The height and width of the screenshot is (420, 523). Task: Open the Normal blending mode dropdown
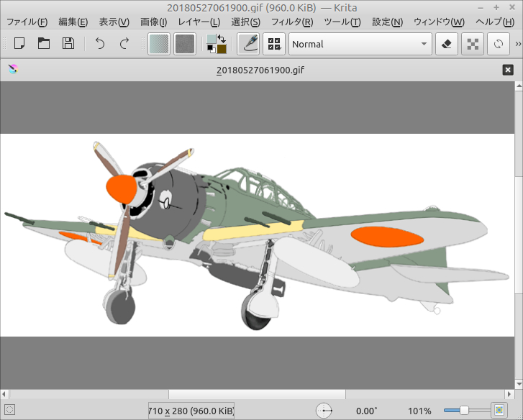pyautogui.click(x=360, y=44)
